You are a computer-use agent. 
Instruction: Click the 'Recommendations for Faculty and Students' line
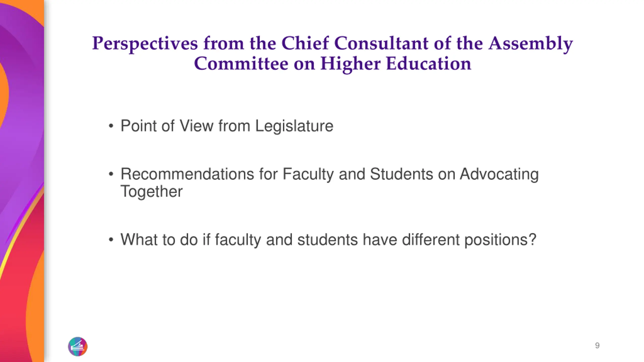[x=330, y=174]
